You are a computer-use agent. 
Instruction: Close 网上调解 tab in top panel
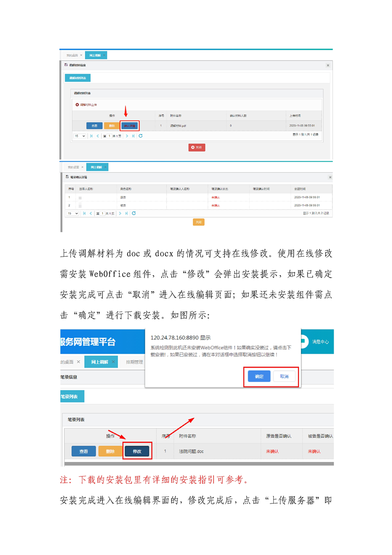pos(104,55)
